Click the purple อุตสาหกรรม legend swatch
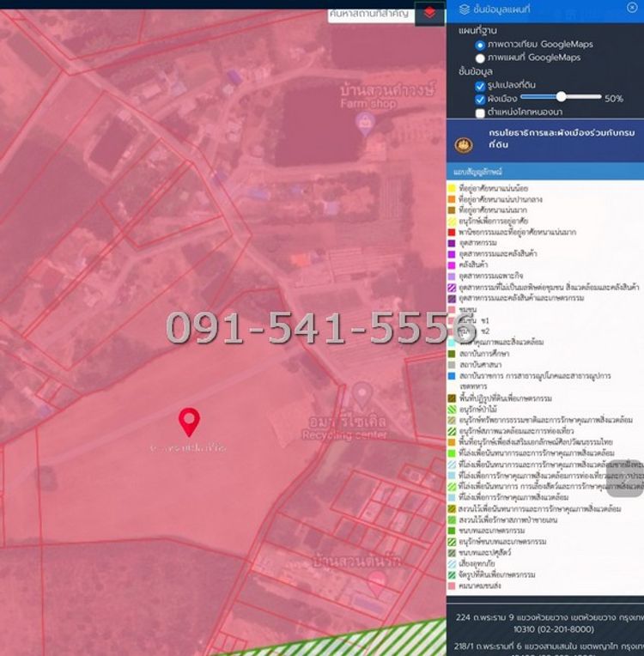 tap(453, 243)
